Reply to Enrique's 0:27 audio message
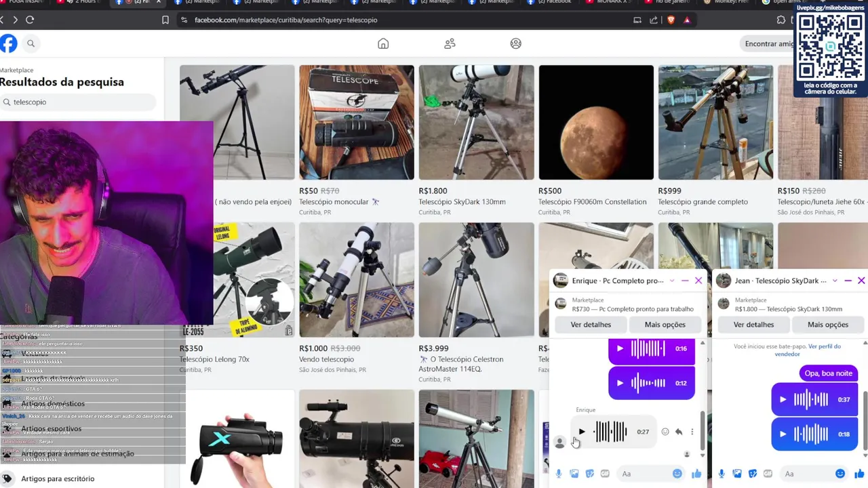The image size is (868, 488). [x=679, y=432]
